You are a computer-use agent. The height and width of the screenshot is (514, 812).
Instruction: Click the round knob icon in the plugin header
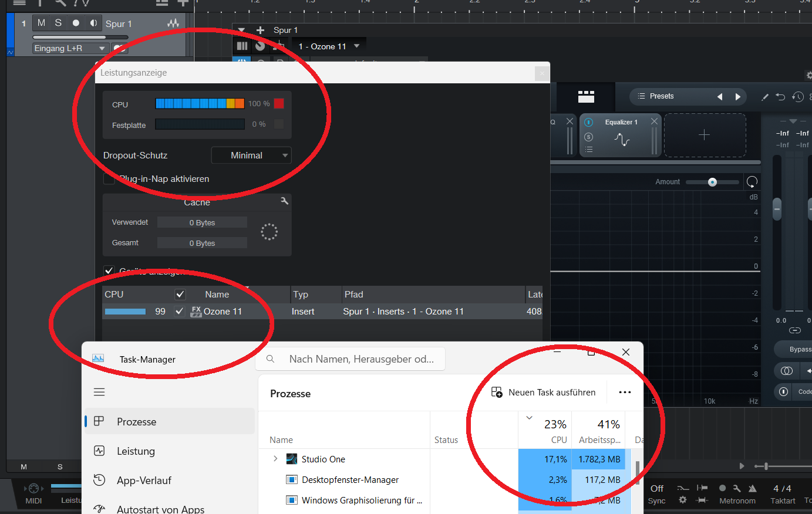tap(261, 46)
